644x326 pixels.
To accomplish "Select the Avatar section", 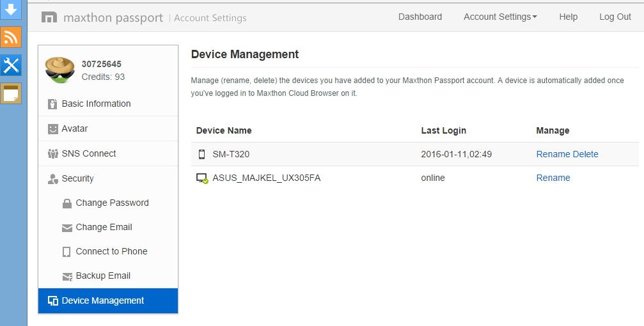I will point(75,128).
